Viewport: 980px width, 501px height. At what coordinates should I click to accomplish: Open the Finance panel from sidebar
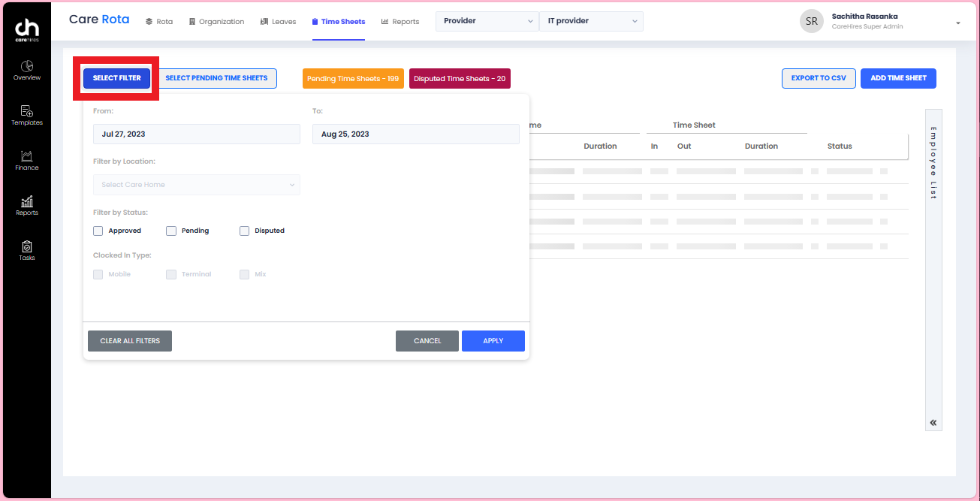click(x=26, y=160)
